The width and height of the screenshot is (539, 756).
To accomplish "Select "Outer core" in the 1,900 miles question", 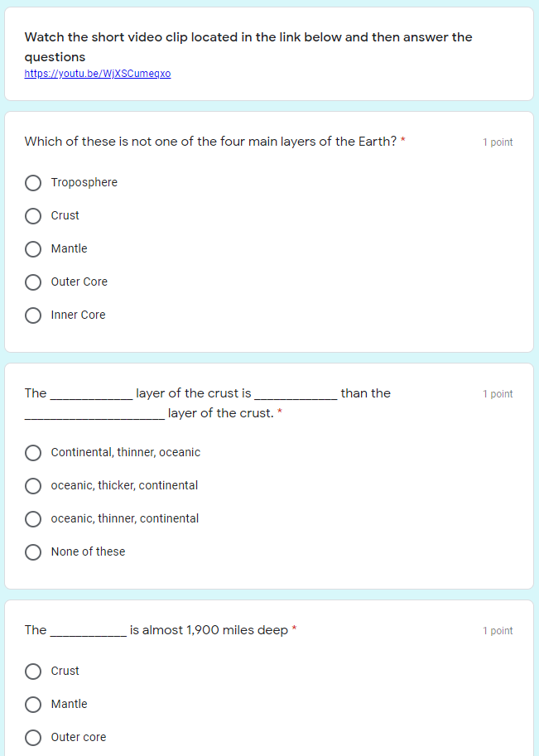I will pos(33,737).
